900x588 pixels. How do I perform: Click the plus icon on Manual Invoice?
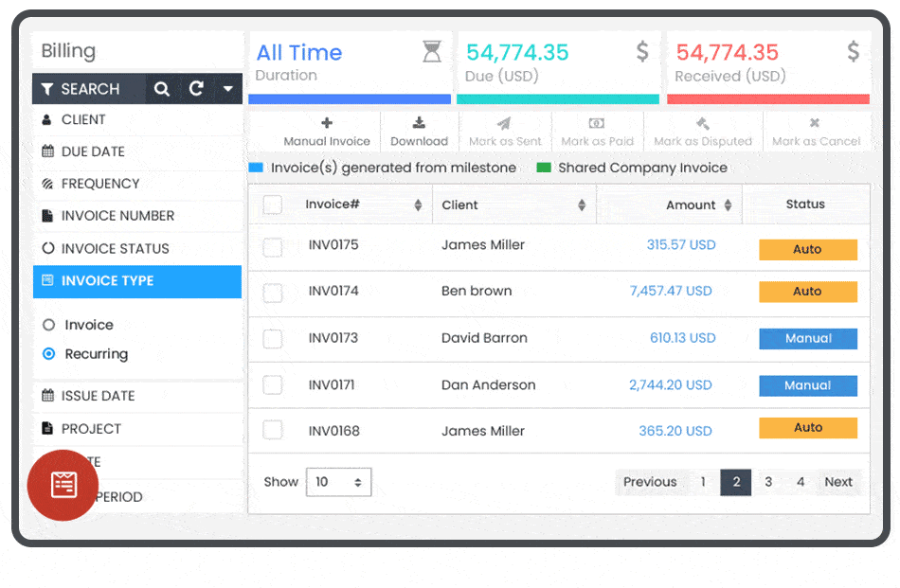326,122
